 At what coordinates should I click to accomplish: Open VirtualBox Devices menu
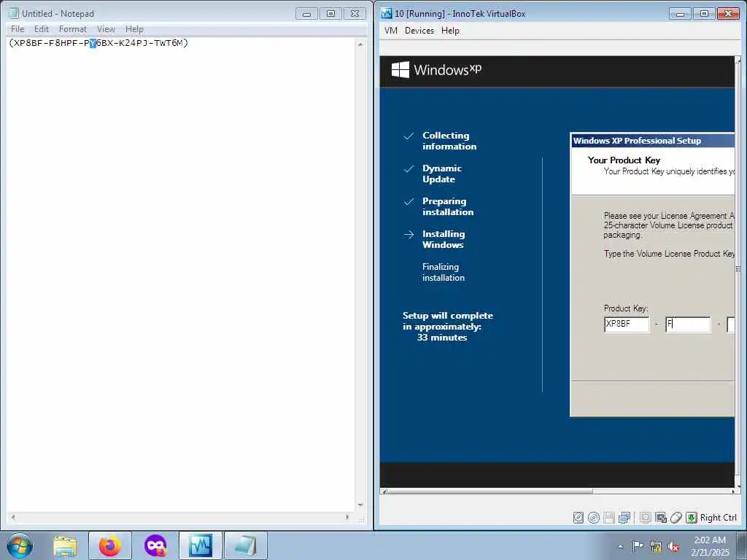(419, 31)
